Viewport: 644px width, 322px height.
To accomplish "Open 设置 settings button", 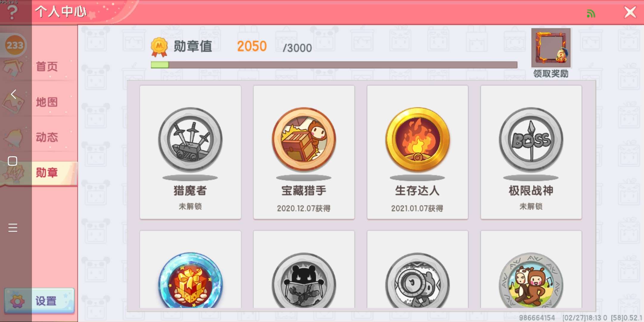I will point(39,301).
